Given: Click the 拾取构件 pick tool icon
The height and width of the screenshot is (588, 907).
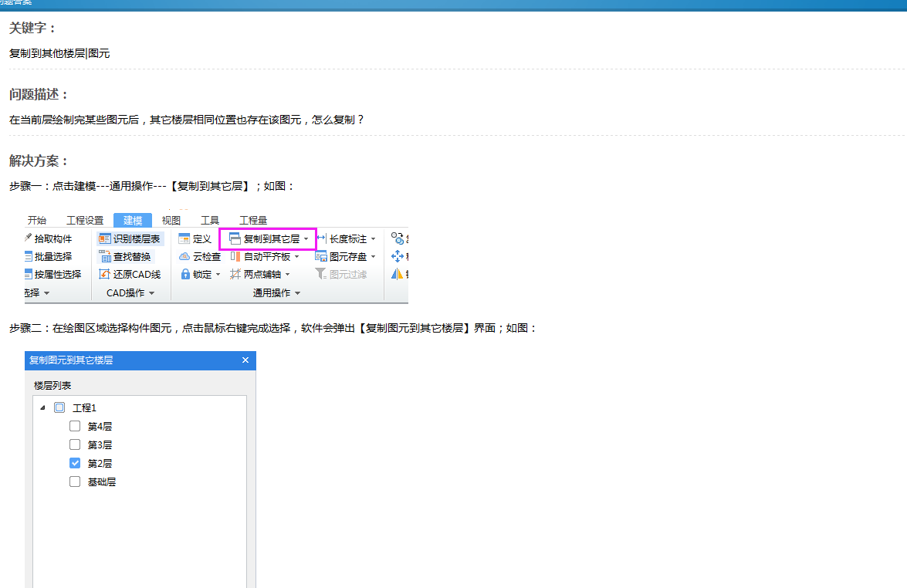Looking at the screenshot, I should pos(28,238).
